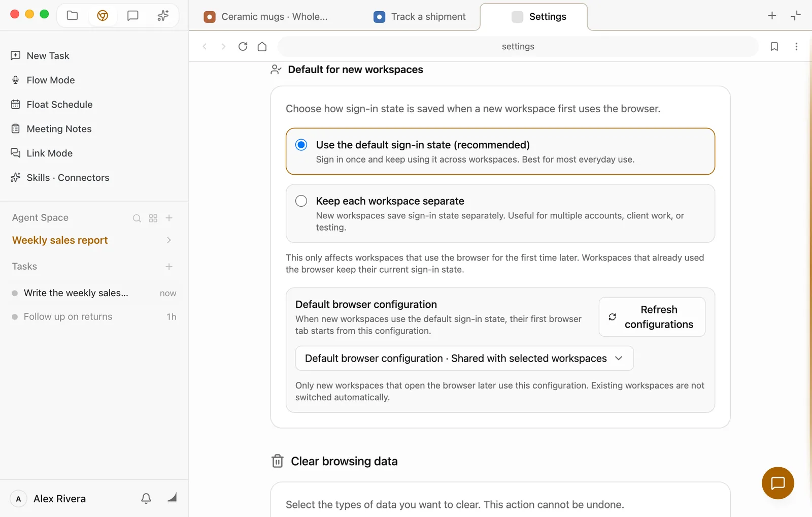Open a new browser tab
The height and width of the screenshot is (517, 812).
pos(772,16)
